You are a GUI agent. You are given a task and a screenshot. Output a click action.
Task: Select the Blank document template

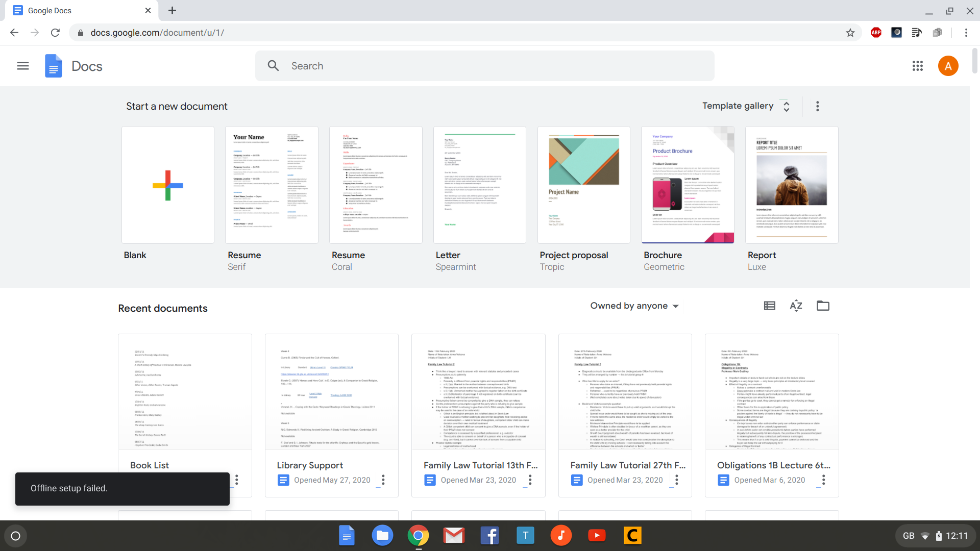[167, 184]
